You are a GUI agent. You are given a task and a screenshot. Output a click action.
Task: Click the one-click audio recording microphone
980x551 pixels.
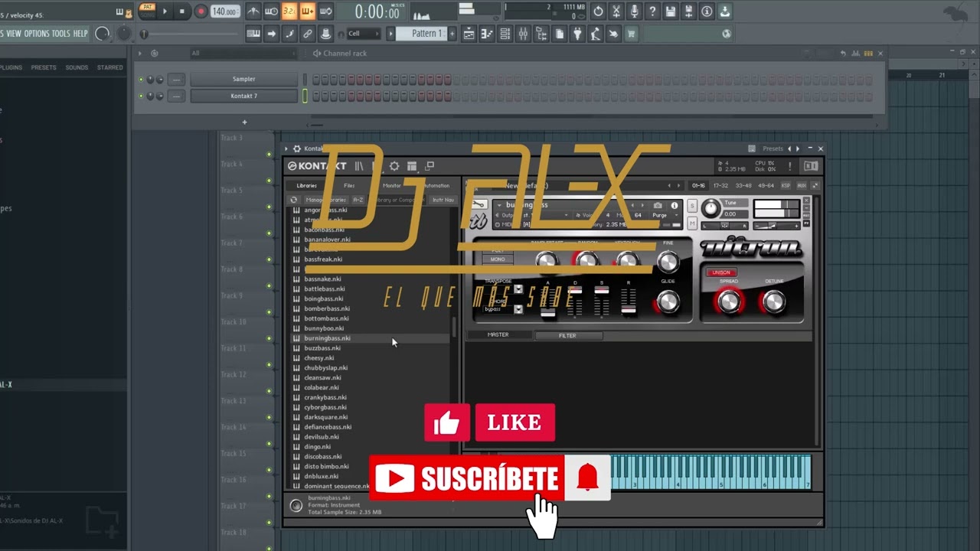[634, 11]
